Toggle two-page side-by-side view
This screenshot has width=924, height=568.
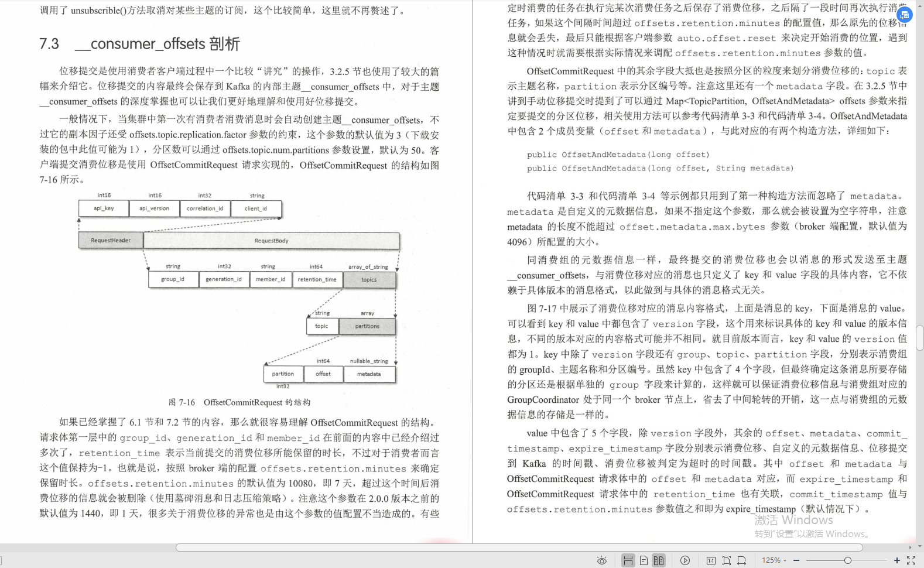(659, 560)
